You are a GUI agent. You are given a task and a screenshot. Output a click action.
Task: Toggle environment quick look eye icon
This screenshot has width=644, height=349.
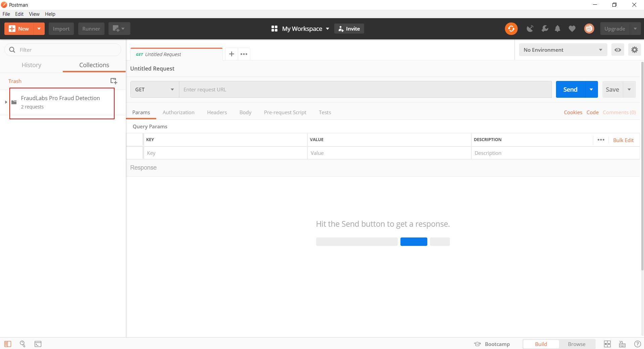point(617,50)
